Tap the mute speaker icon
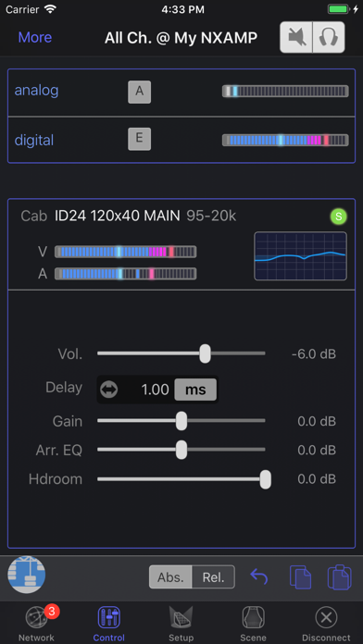This screenshot has height=644, width=363. pyautogui.click(x=296, y=37)
